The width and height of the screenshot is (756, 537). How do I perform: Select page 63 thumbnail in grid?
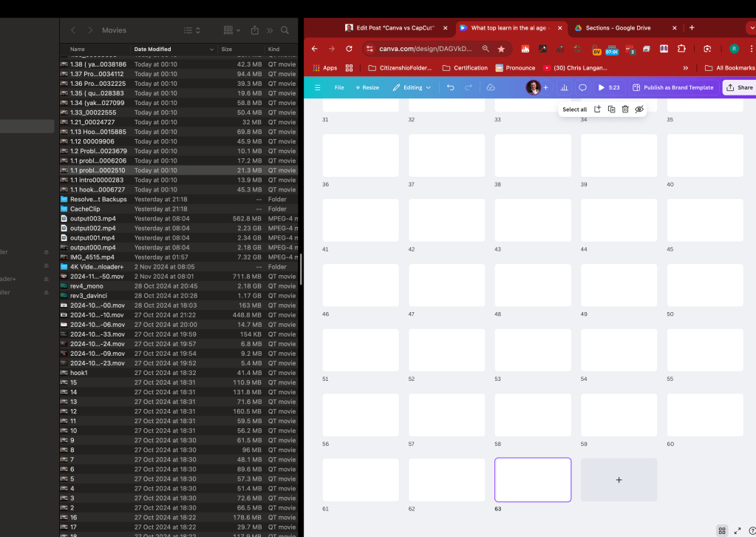coord(533,480)
